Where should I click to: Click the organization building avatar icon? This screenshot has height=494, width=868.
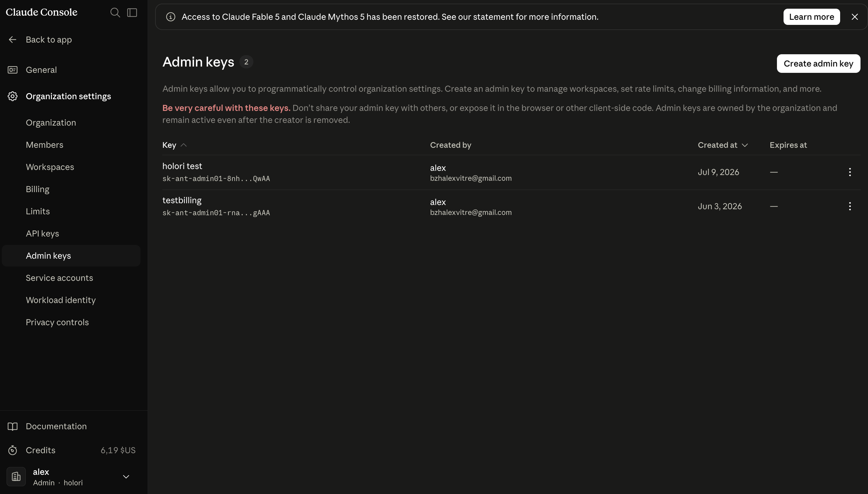point(16,477)
